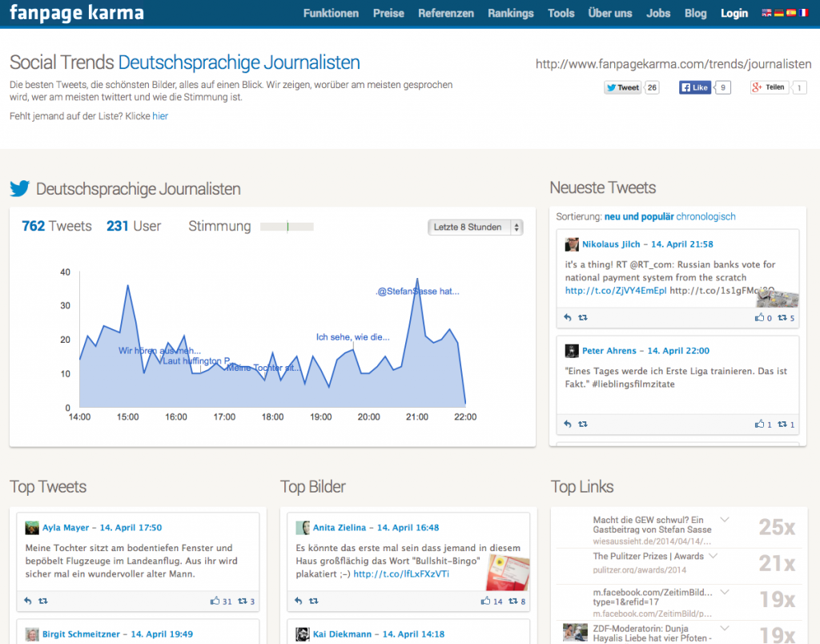Click the Twitter bird icon beside Deutschsprachige Journalisten
The width and height of the screenshot is (820, 644).
pos(20,188)
